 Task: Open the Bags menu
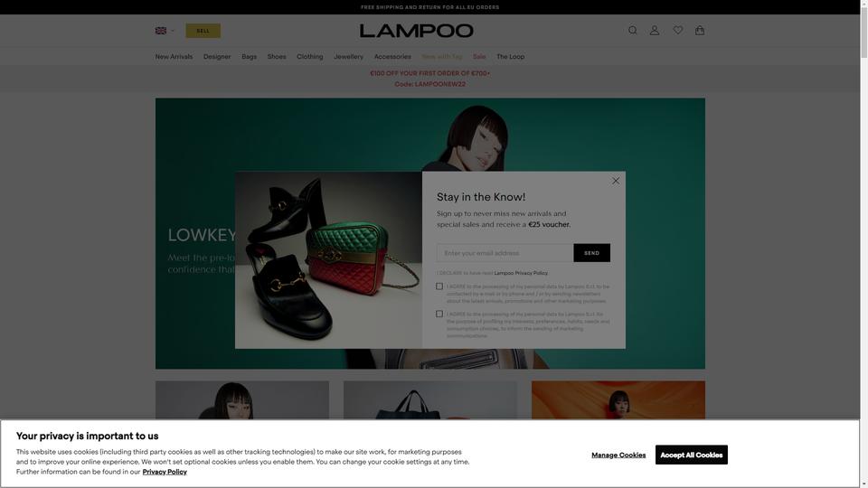click(x=250, y=56)
